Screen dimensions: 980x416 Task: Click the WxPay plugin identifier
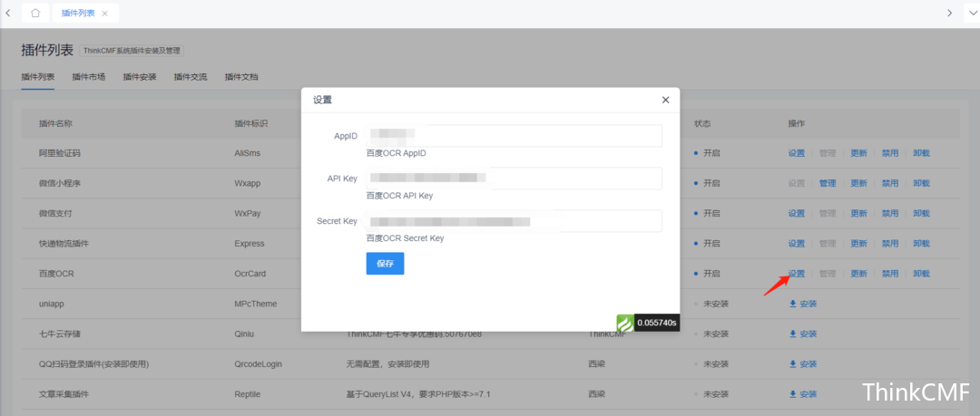tap(248, 214)
